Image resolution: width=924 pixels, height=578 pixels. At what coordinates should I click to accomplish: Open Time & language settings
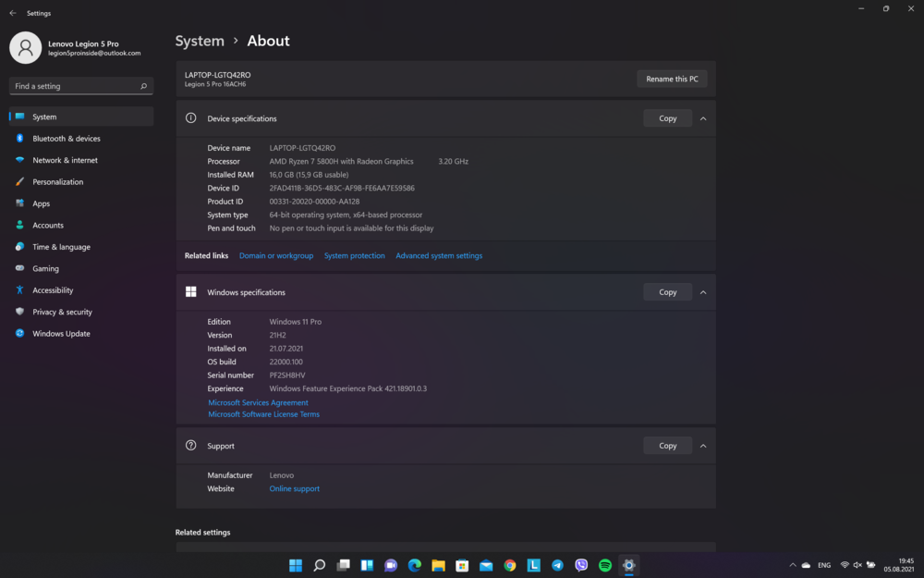(81, 247)
